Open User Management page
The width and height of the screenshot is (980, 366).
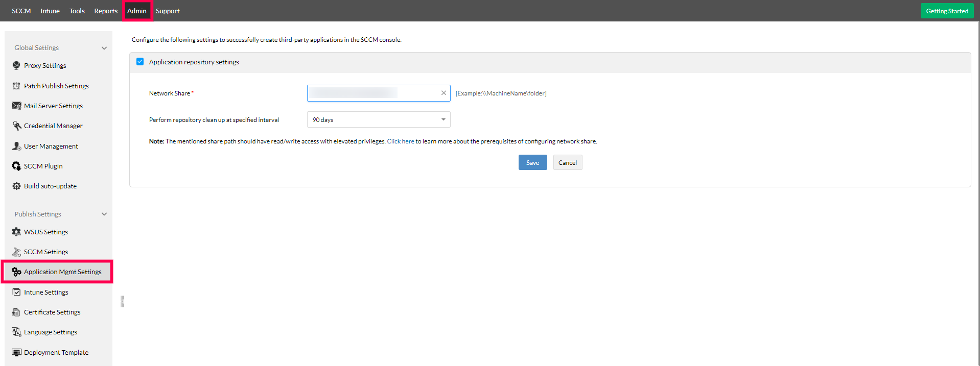pyautogui.click(x=51, y=146)
